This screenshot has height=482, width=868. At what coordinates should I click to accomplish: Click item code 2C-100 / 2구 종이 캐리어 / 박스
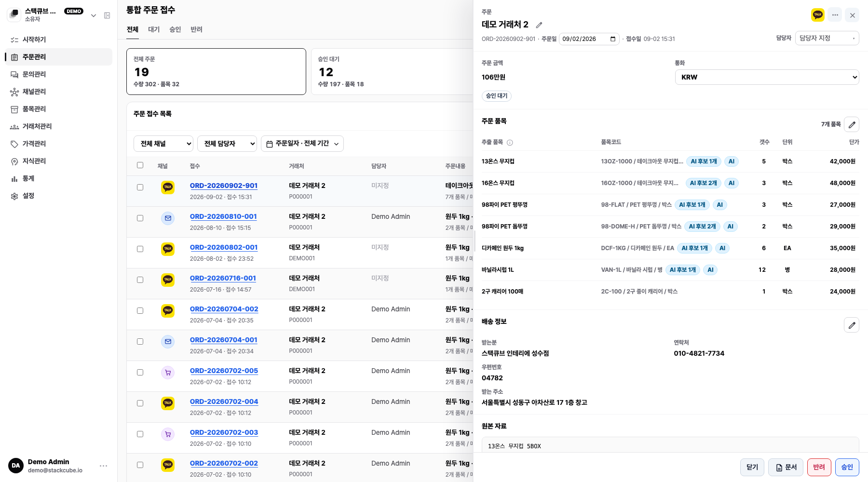click(x=639, y=292)
